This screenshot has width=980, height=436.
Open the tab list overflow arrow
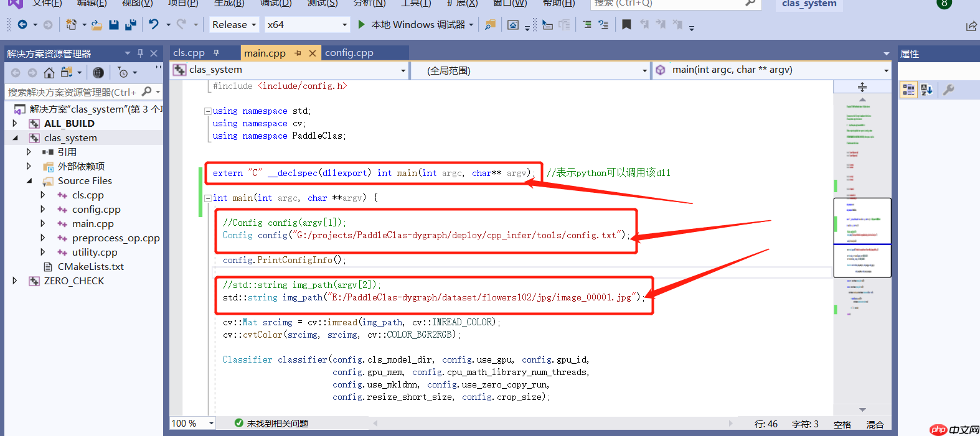[x=887, y=53]
